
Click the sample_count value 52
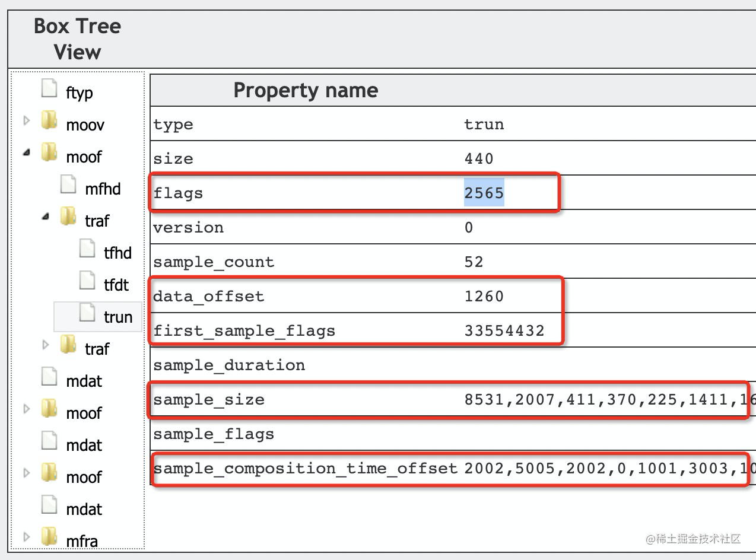[x=474, y=262]
